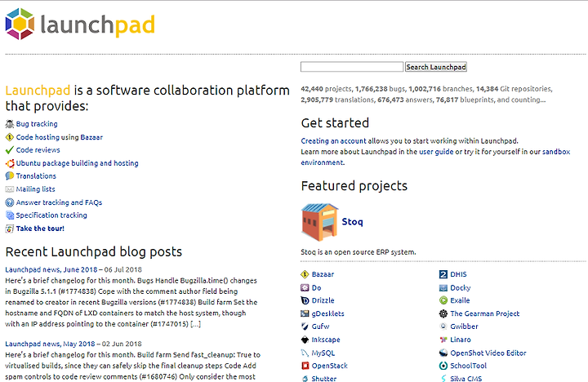Viewport: 588px width, 382px height.
Task: Open the Code reviews link
Action: coord(38,150)
